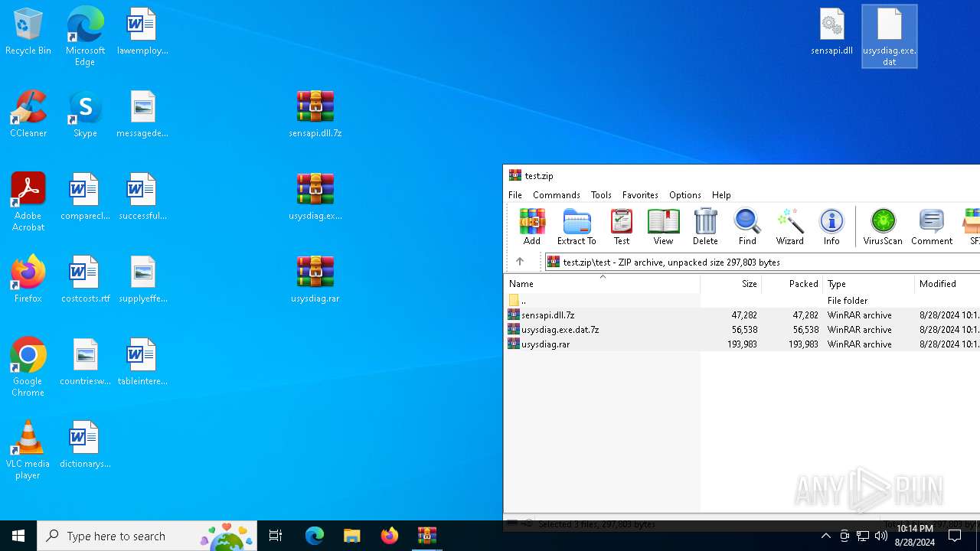Open the Options menu
The width and height of the screenshot is (980, 551).
[684, 195]
